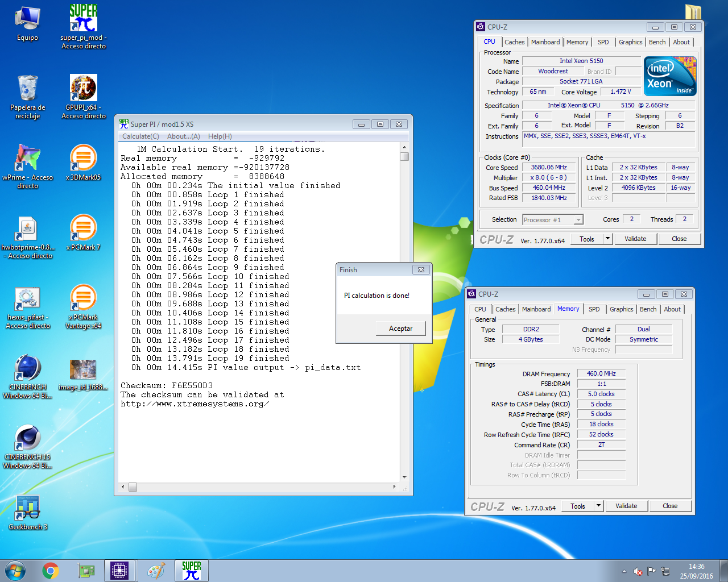
Task: Open Calculate(C) menu in Super PI
Action: click(x=140, y=136)
